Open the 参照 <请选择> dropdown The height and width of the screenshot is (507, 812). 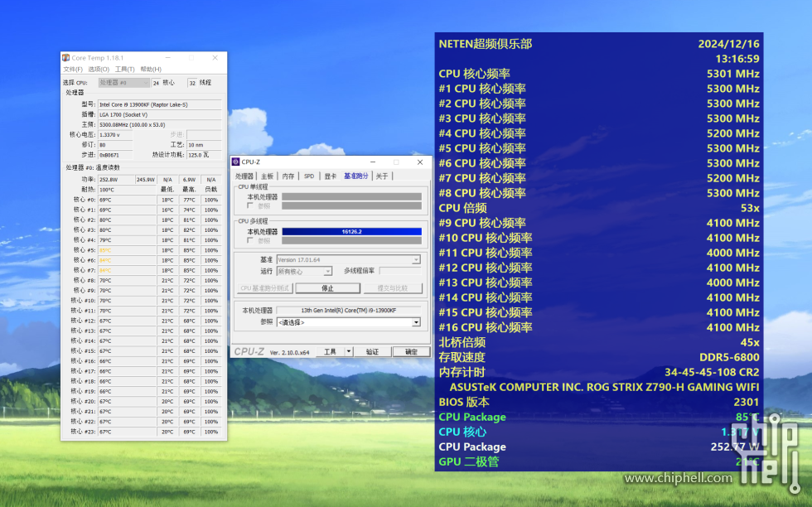[x=349, y=322]
